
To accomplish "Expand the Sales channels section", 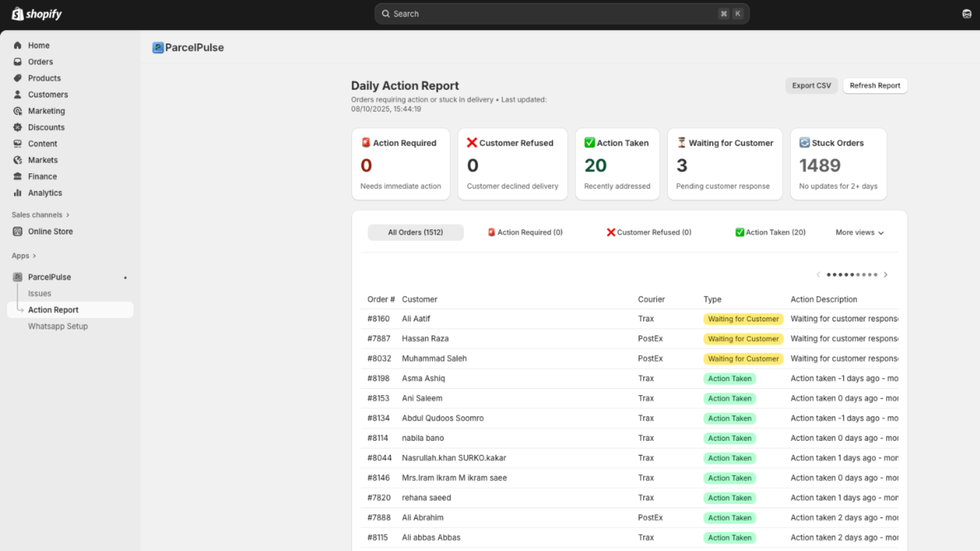I will point(40,215).
